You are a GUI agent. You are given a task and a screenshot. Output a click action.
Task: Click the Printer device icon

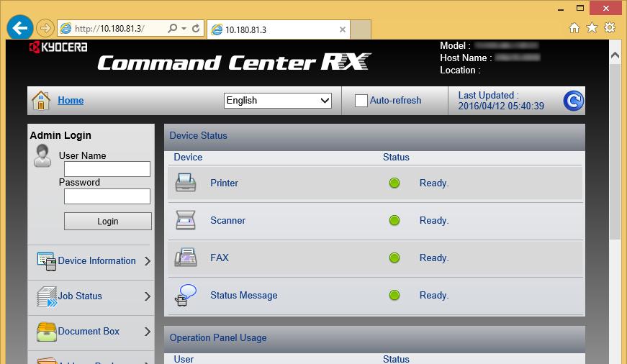pos(186,183)
